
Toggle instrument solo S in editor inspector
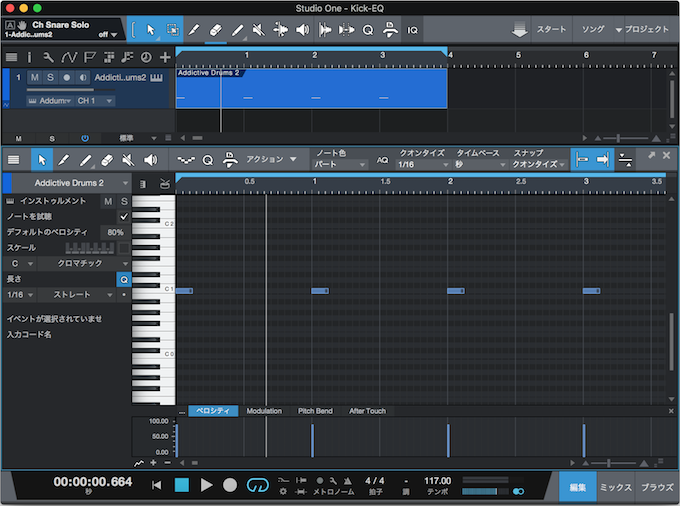click(x=124, y=201)
